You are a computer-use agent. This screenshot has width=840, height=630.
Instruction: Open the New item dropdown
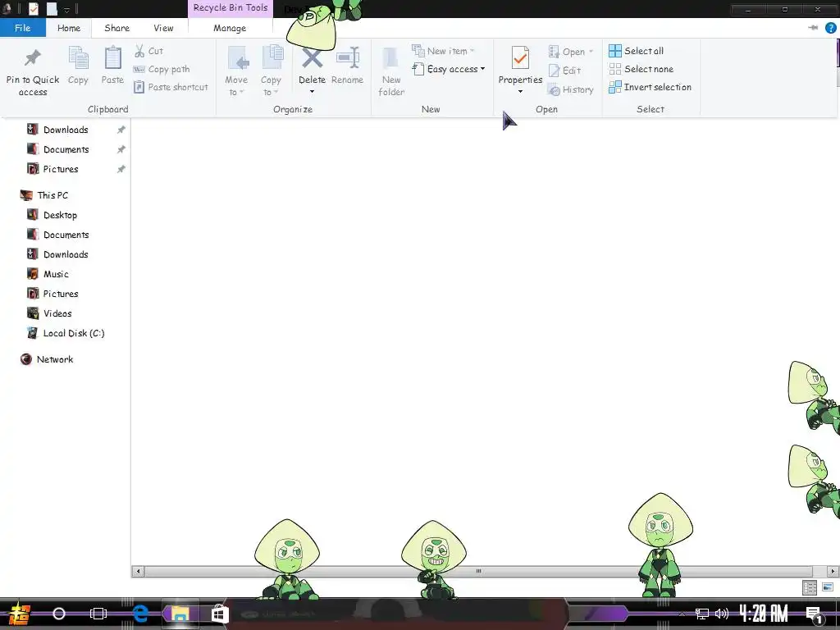pyautogui.click(x=444, y=51)
